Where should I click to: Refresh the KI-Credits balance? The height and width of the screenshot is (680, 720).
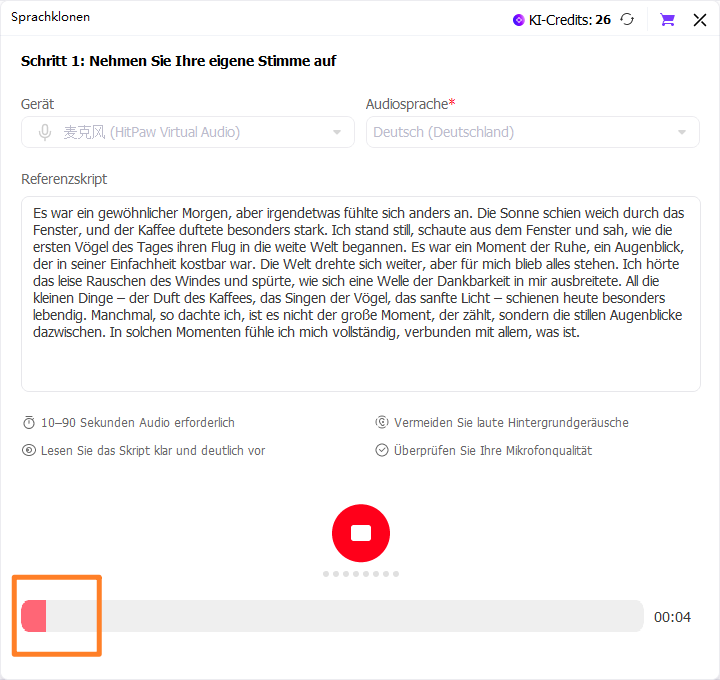pyautogui.click(x=627, y=19)
